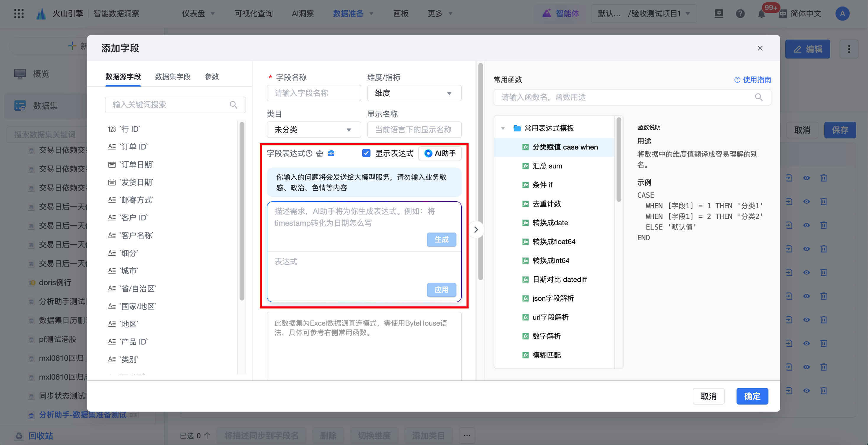868x445 pixels.
Task: Select the 汇总 sum function
Action: pyautogui.click(x=554, y=166)
